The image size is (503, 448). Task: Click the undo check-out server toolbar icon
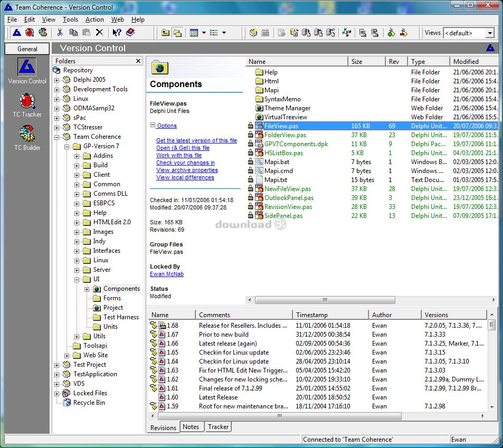pyautogui.click(x=330, y=33)
